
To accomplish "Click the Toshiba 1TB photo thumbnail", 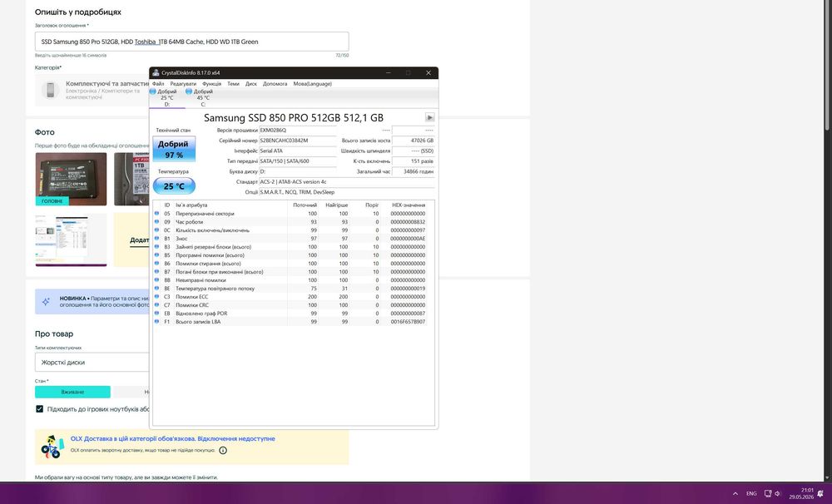I will (x=131, y=180).
